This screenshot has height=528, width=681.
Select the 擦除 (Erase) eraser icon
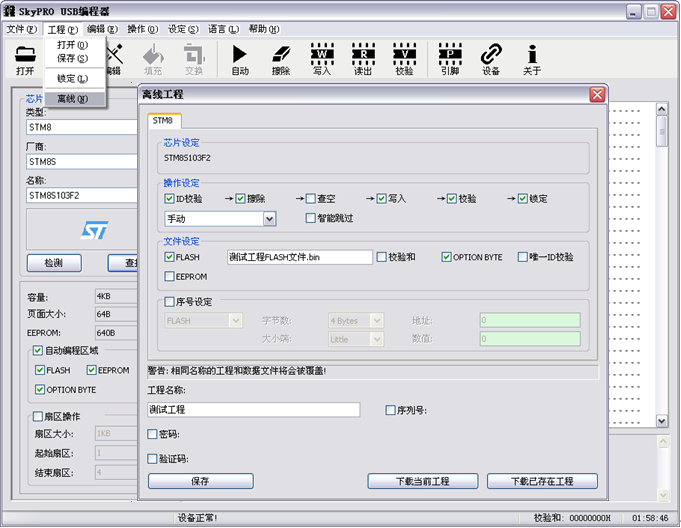click(x=281, y=59)
